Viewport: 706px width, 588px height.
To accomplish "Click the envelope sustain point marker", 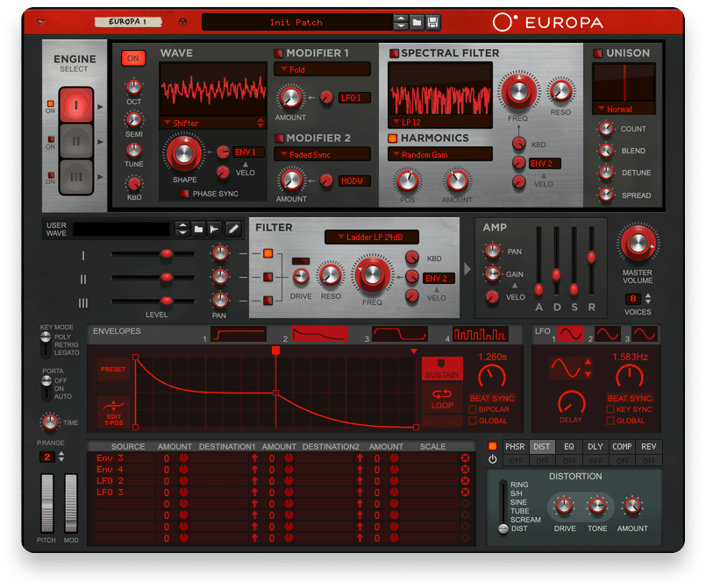I will click(276, 350).
